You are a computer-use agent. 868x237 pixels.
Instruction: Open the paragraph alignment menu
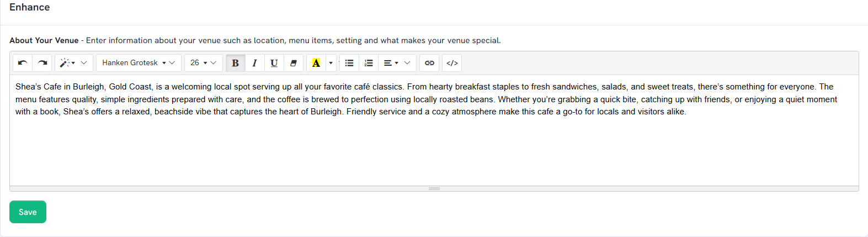pos(397,63)
